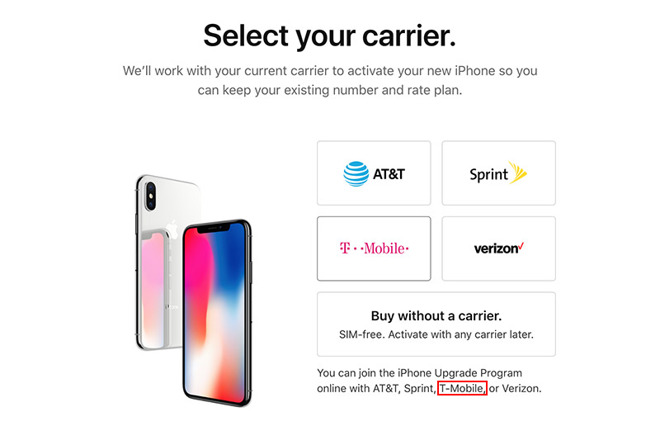
Task: Click the front iPhone X colorful screen
Action: (x=214, y=312)
